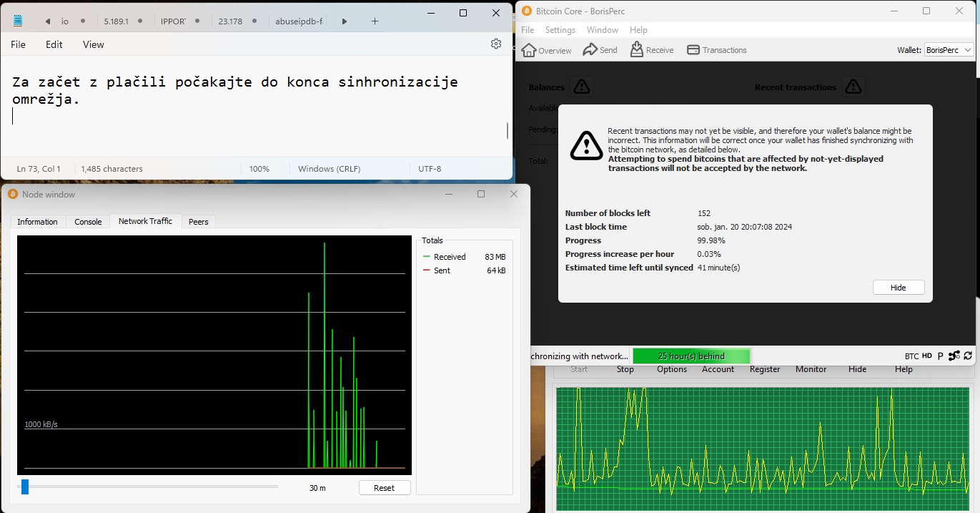980x513 pixels.
Task: Click the Balances warning triangle icon
Action: pos(582,87)
